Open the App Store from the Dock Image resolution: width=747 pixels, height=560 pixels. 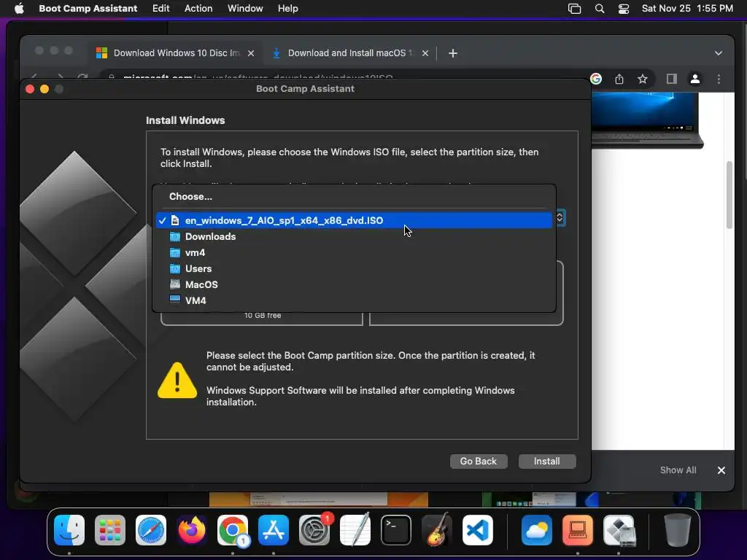tap(274, 530)
